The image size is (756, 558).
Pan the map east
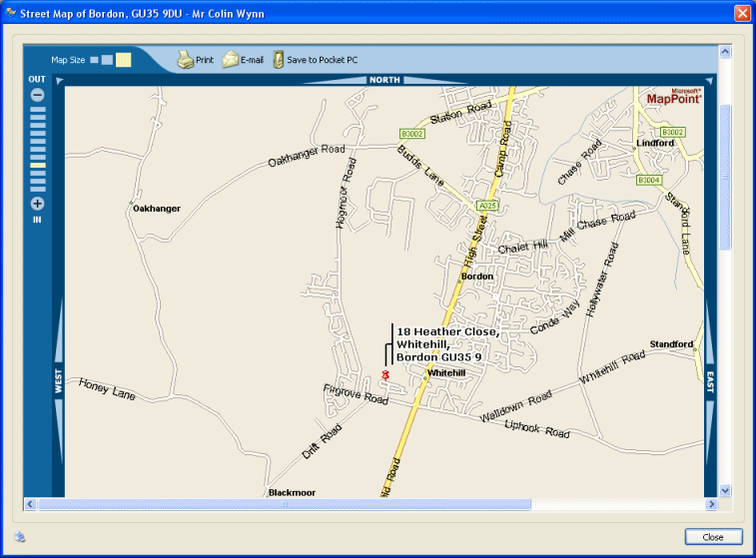point(710,382)
